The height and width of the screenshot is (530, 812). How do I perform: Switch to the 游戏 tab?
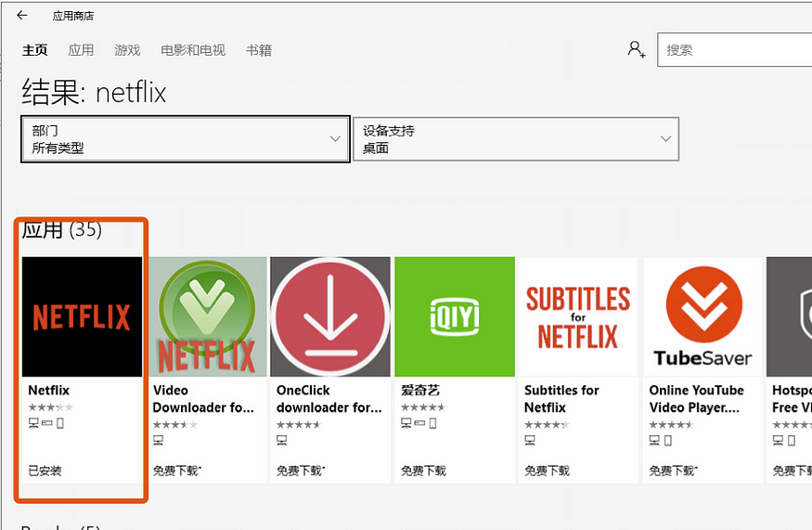coord(127,50)
